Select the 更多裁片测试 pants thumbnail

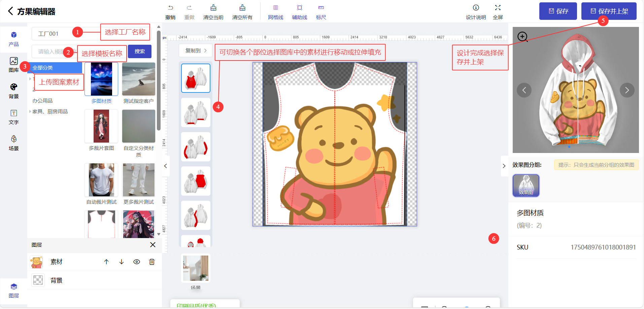coord(139,180)
